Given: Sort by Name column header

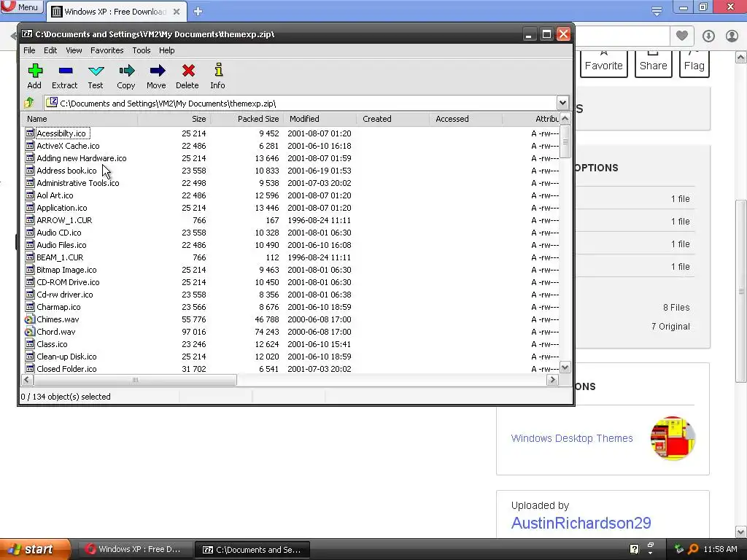Looking at the screenshot, I should 80,119.
